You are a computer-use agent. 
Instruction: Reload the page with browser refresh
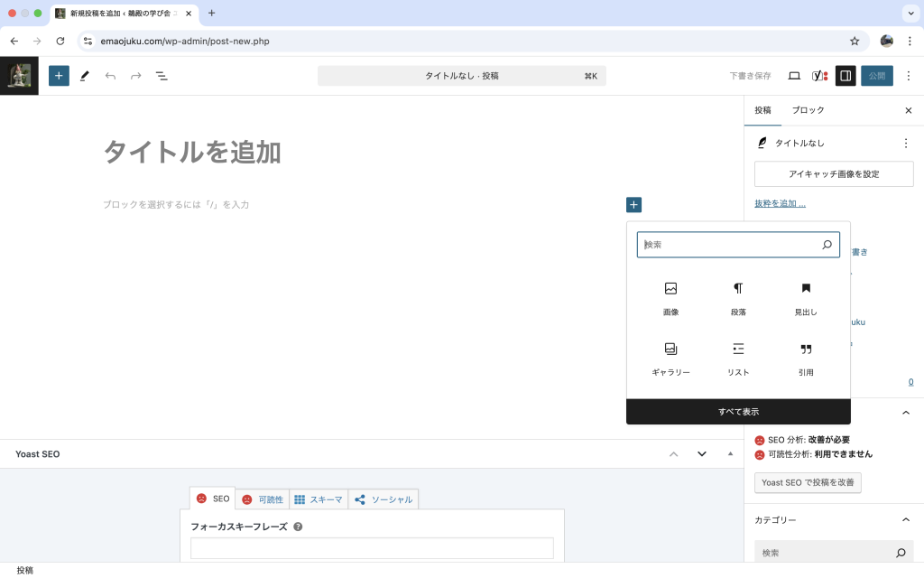tap(60, 41)
